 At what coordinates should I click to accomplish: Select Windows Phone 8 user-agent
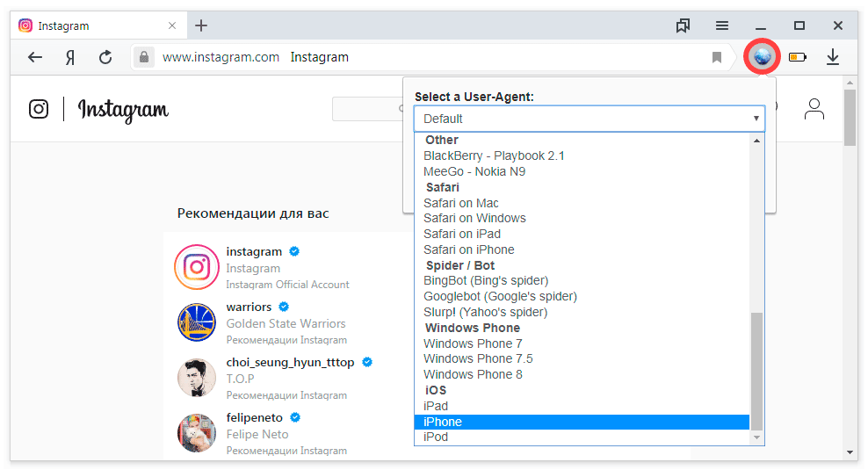[473, 374]
